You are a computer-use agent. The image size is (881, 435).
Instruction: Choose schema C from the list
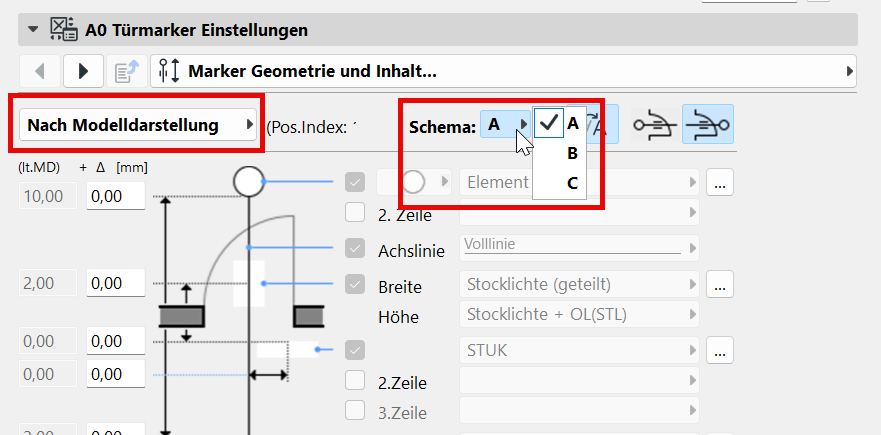pos(572,183)
